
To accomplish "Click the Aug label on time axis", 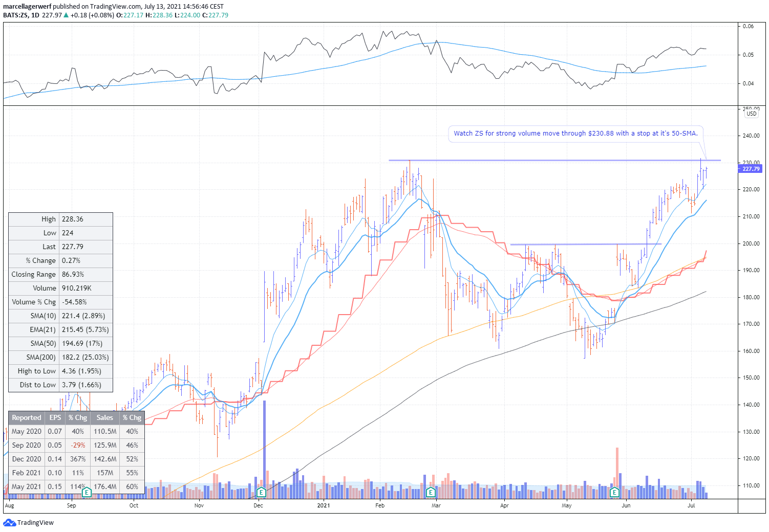I will 9,505.
